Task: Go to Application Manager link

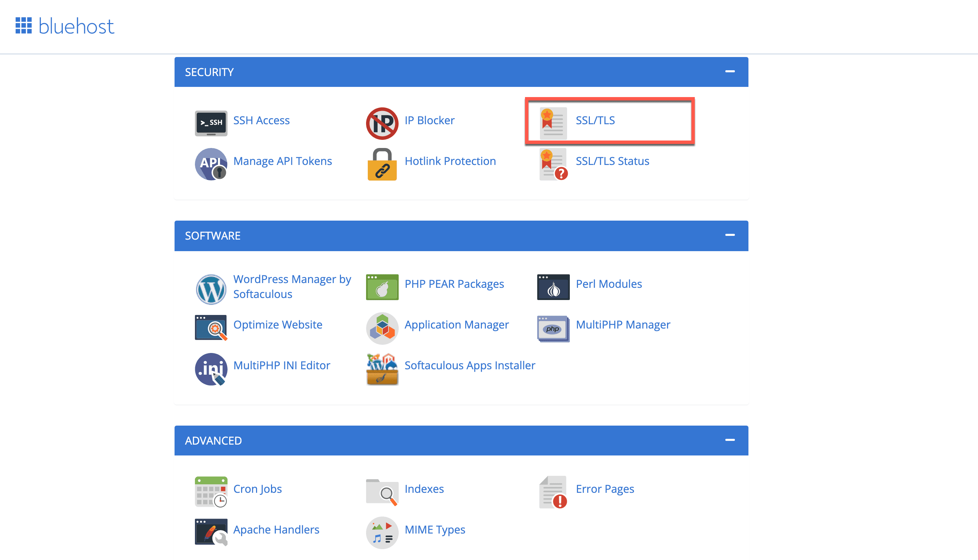Action: tap(456, 324)
